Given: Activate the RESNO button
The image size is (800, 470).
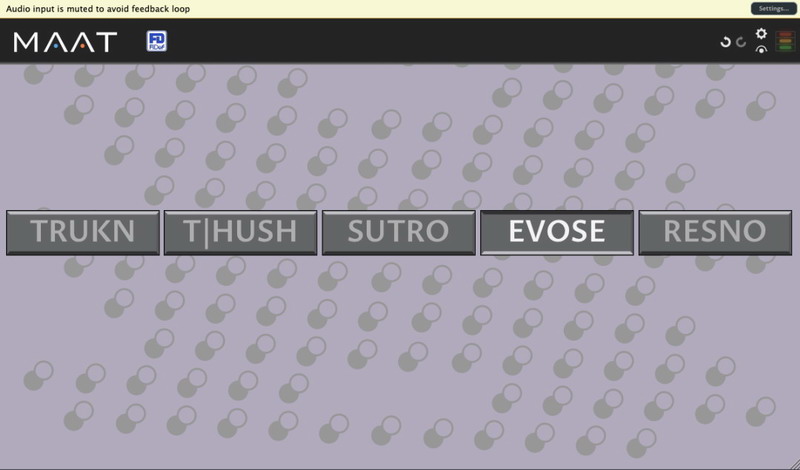Looking at the screenshot, I should (x=714, y=232).
